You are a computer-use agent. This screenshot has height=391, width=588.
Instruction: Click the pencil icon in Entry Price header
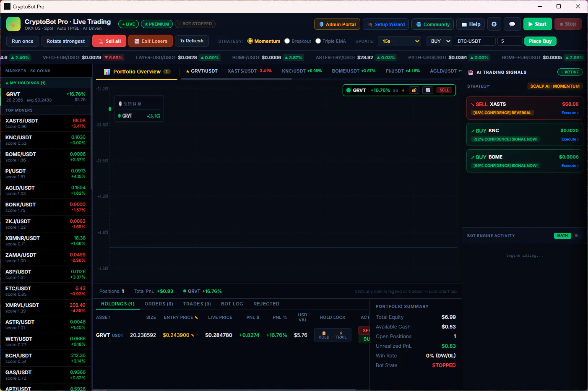(x=196, y=318)
